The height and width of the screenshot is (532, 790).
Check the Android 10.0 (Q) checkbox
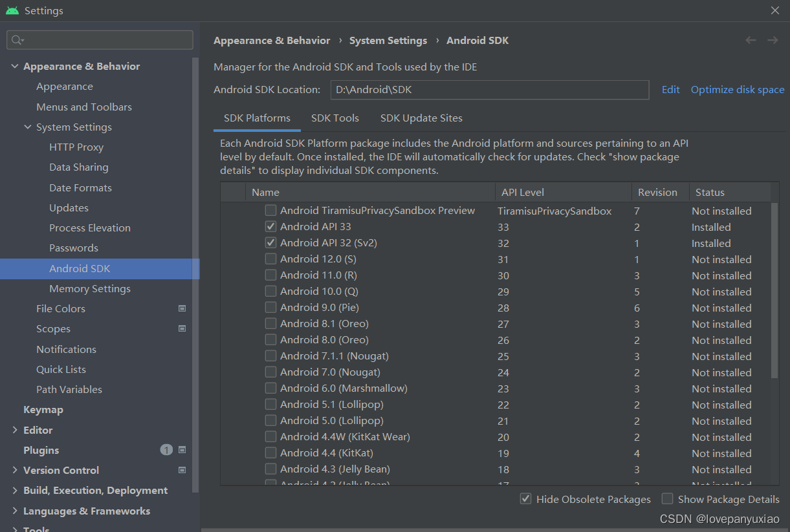[x=270, y=291]
